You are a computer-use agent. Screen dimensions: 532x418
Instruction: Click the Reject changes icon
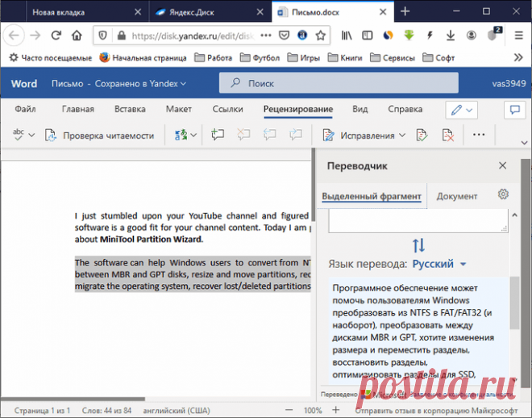(448, 135)
